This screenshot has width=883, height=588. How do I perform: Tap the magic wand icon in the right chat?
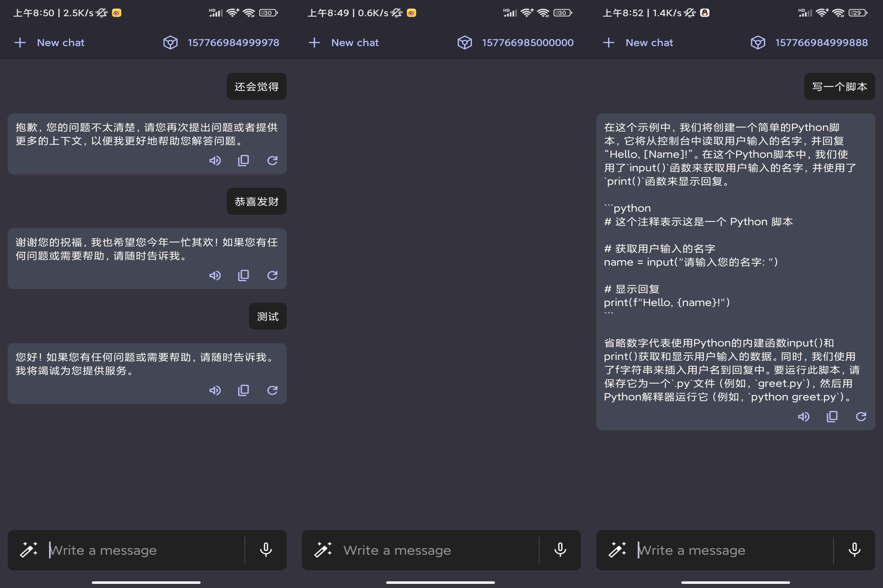point(617,550)
